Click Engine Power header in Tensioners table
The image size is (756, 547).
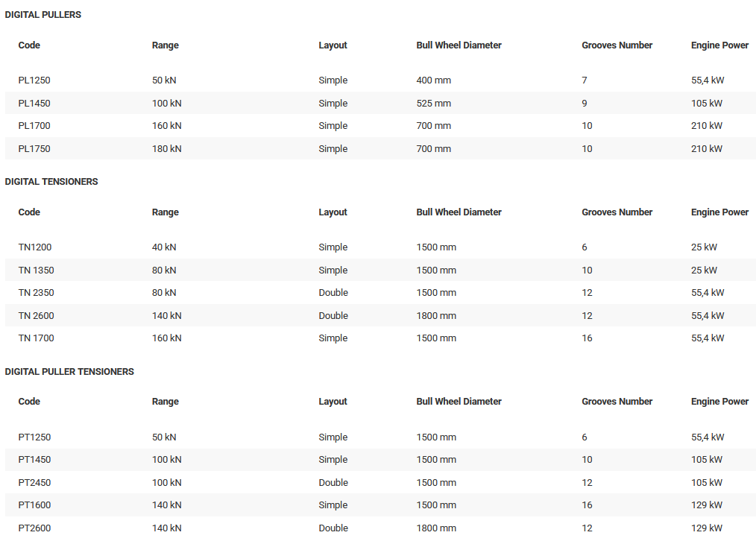coord(719,212)
